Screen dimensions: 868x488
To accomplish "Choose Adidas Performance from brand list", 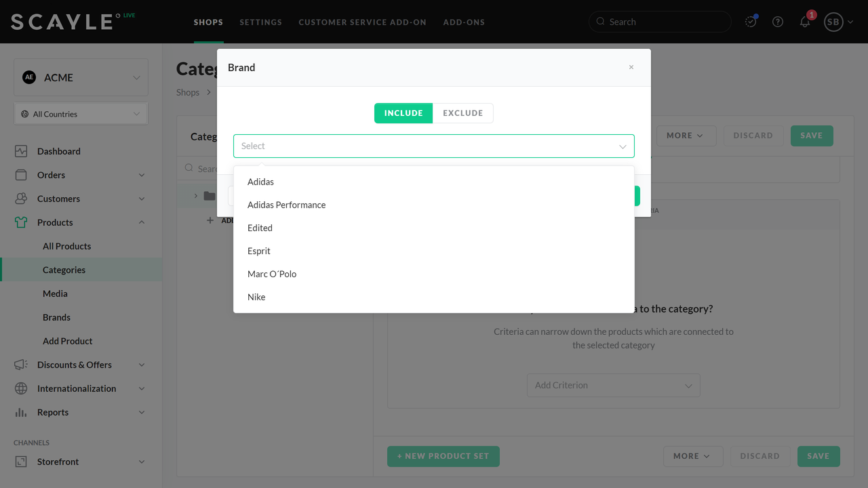I will (286, 205).
